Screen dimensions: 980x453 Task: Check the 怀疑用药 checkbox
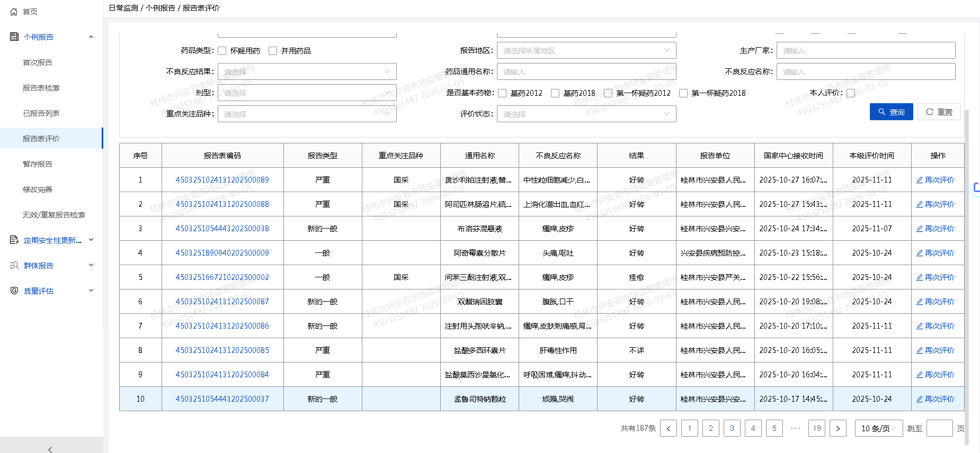(x=222, y=51)
